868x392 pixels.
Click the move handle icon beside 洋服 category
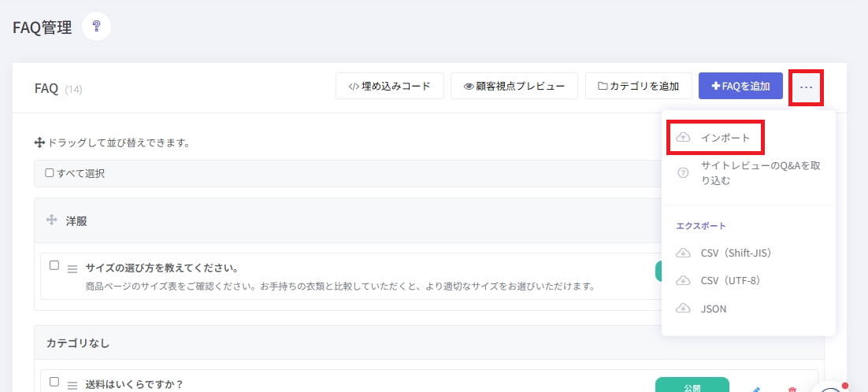click(x=51, y=220)
